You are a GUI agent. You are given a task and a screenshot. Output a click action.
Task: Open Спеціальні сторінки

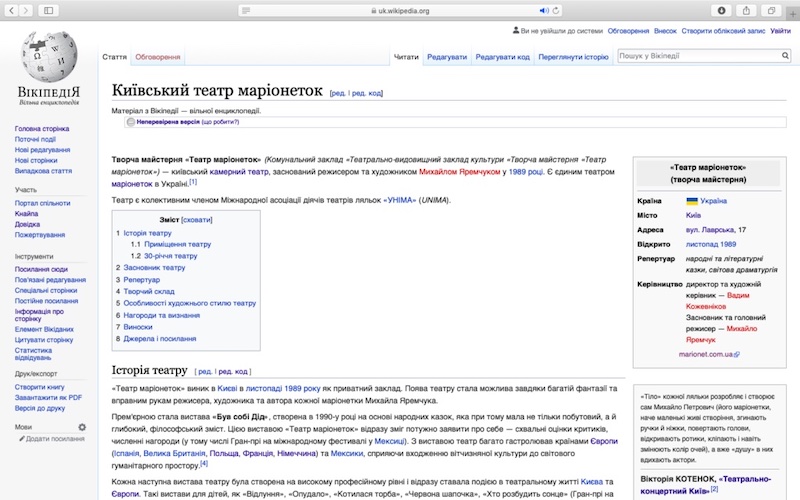coord(46,290)
